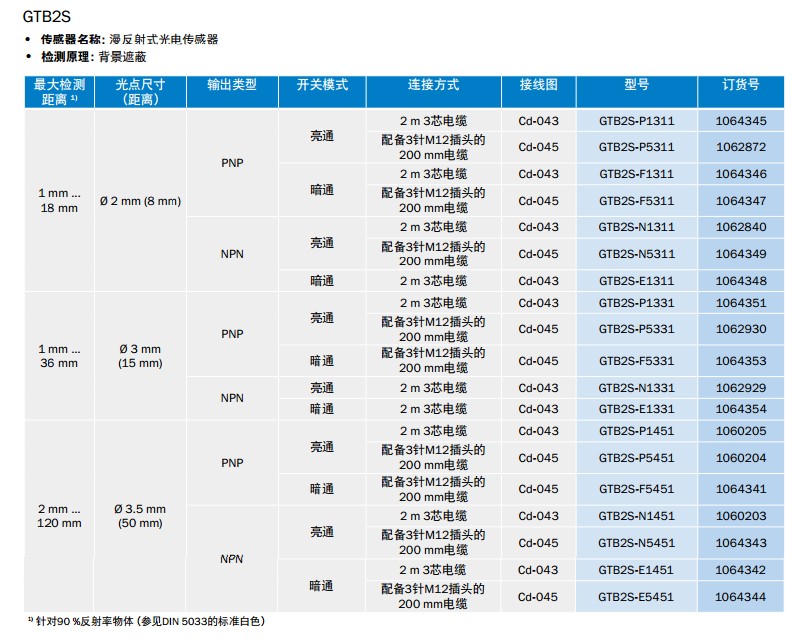The width and height of the screenshot is (804, 641).
Task: Click order number 1064351
Action: pos(741,303)
